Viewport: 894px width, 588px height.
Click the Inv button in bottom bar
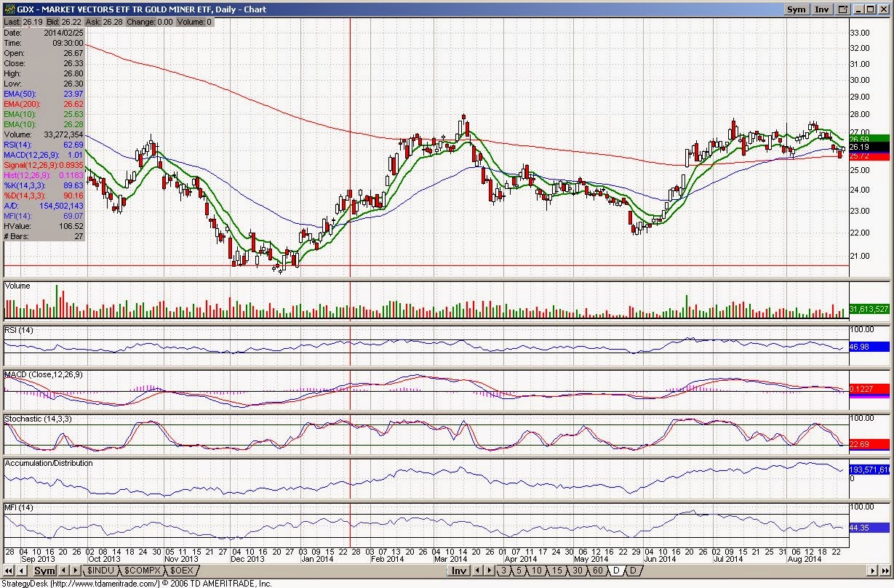460,571
